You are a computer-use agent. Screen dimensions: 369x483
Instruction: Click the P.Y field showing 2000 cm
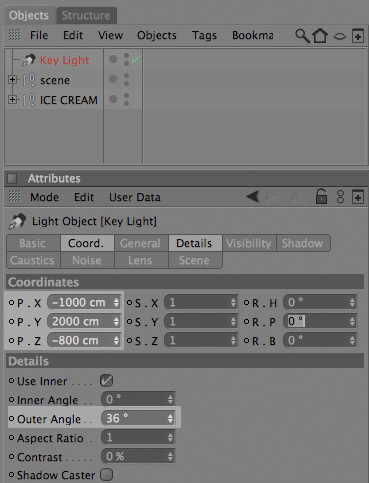[x=84, y=322]
